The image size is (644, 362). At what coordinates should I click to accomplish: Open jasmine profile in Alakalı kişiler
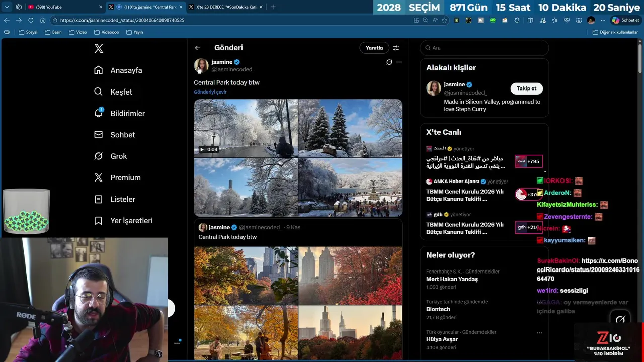[485, 97]
